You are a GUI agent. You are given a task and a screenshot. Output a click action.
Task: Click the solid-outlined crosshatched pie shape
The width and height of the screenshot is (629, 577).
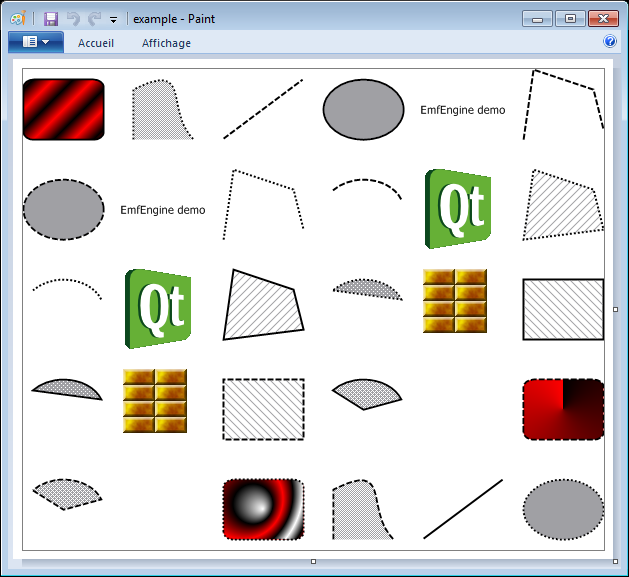point(365,395)
